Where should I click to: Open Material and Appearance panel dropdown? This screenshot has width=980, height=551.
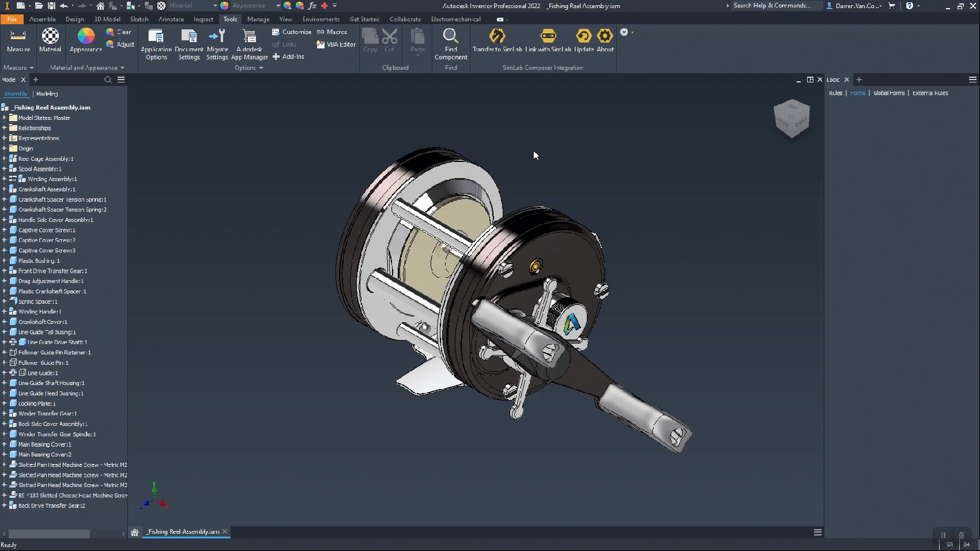122,68
